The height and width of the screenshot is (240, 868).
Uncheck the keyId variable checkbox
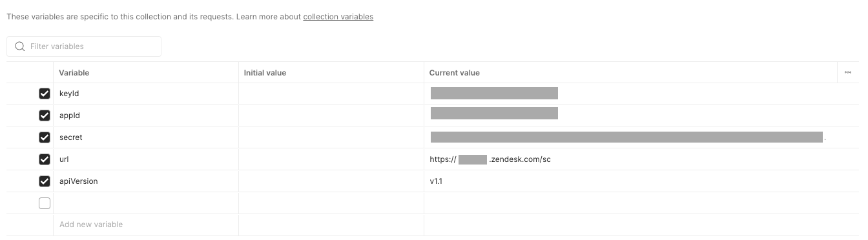[45, 94]
